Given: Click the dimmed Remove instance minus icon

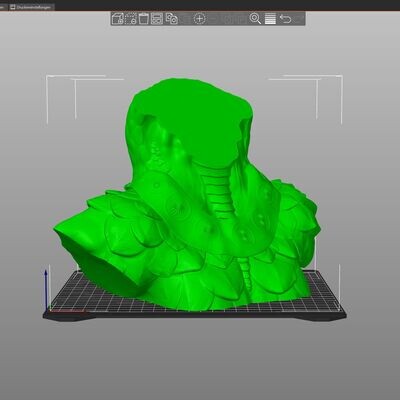Looking at the screenshot, I should pos(212,19).
